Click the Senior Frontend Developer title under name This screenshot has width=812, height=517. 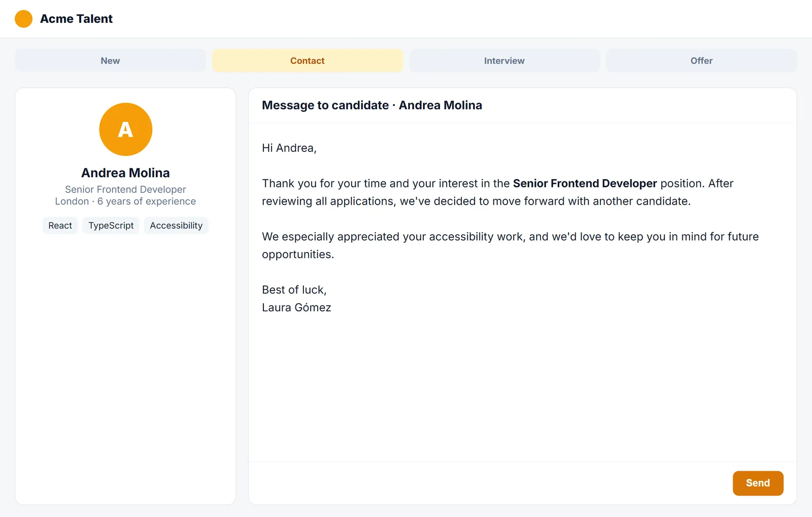(x=125, y=189)
